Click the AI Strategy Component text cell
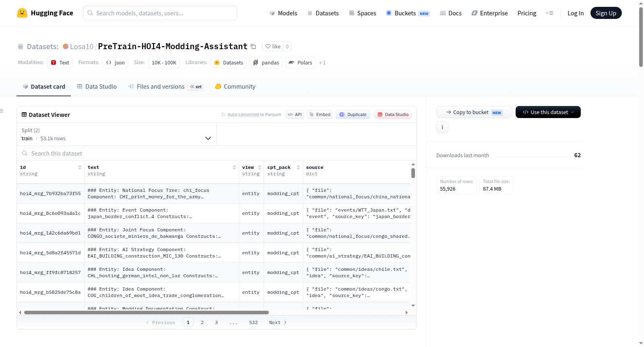Image resolution: width=644 pixels, height=347 pixels. click(x=161, y=253)
